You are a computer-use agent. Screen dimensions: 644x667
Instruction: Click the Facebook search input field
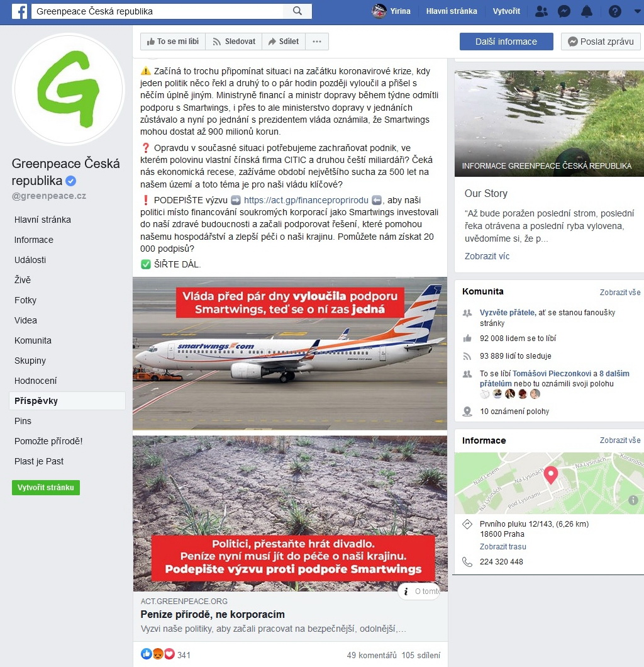(x=157, y=11)
